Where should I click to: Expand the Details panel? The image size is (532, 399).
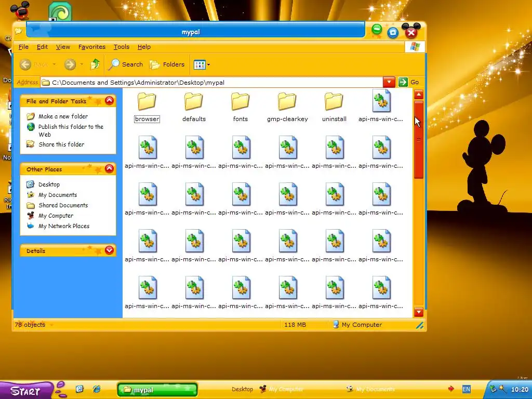click(x=109, y=250)
